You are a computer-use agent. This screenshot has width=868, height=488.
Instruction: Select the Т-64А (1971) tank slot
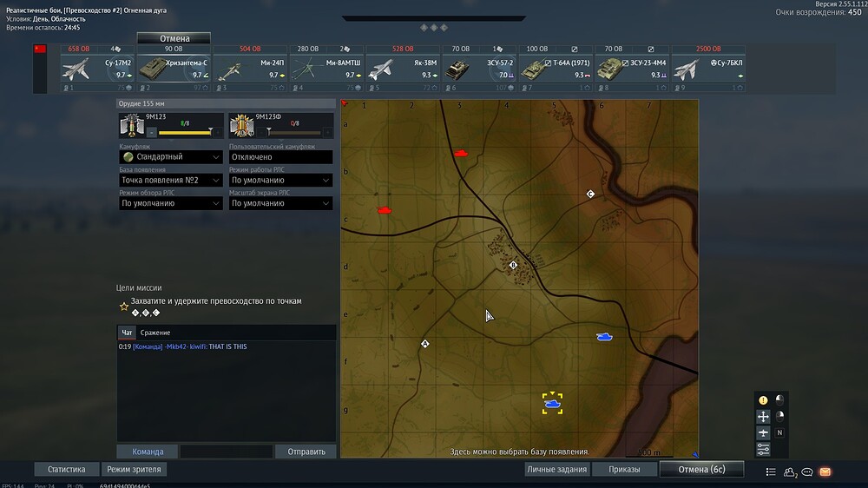point(556,68)
